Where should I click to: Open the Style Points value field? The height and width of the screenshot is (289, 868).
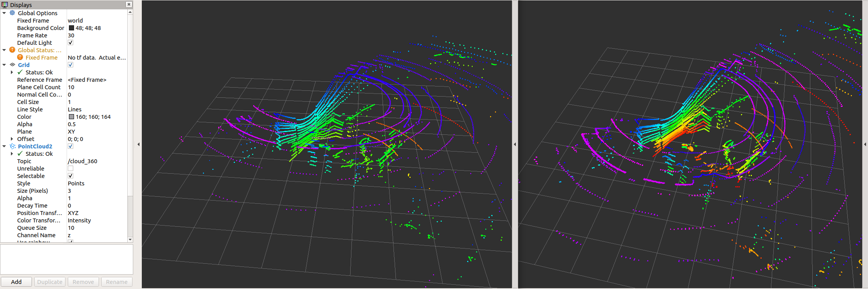point(76,183)
